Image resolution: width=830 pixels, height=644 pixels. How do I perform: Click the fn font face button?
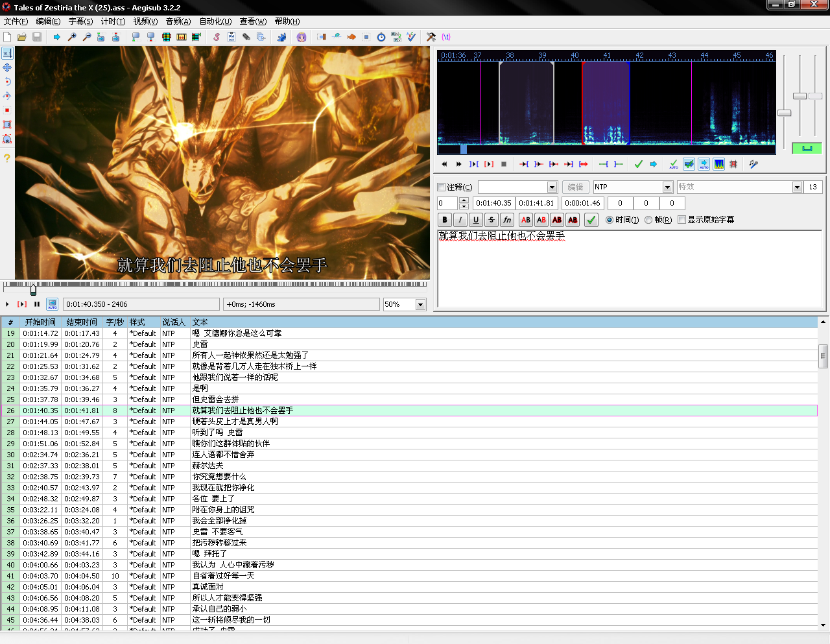click(x=507, y=220)
